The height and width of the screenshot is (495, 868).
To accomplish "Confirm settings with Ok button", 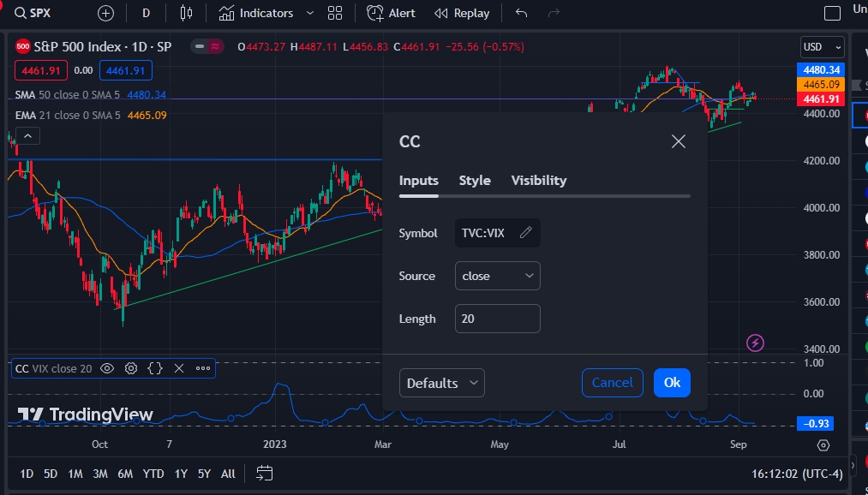I will coord(672,383).
